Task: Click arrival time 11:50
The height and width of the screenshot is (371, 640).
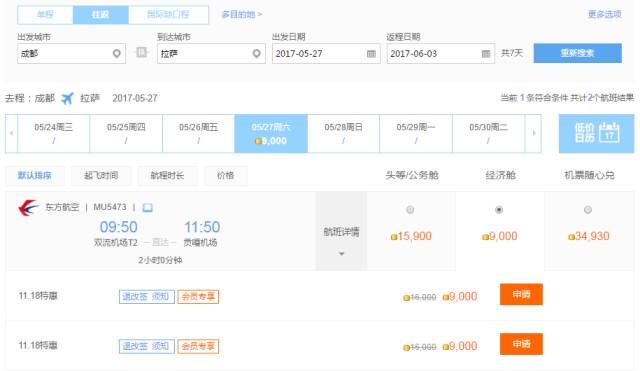Action: (x=202, y=227)
